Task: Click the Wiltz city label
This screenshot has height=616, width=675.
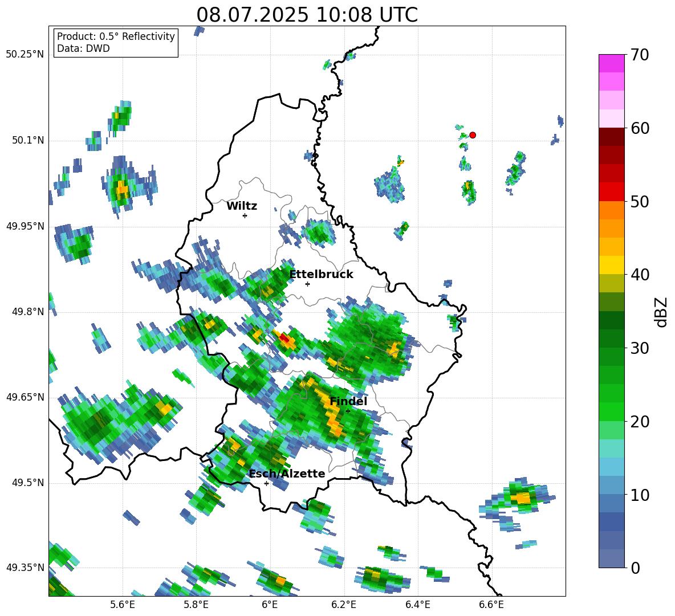Action: pyautogui.click(x=242, y=206)
